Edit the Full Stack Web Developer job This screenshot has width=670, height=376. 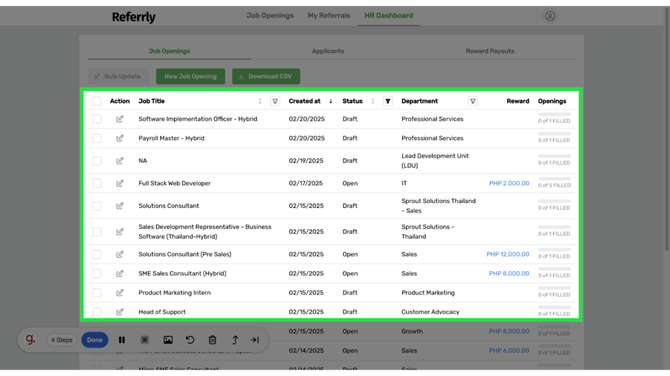tap(120, 183)
